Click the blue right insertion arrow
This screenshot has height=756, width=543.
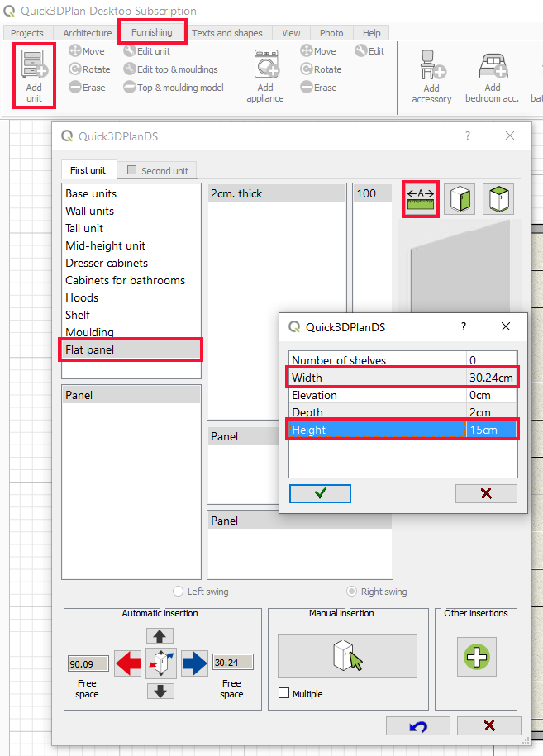click(194, 663)
